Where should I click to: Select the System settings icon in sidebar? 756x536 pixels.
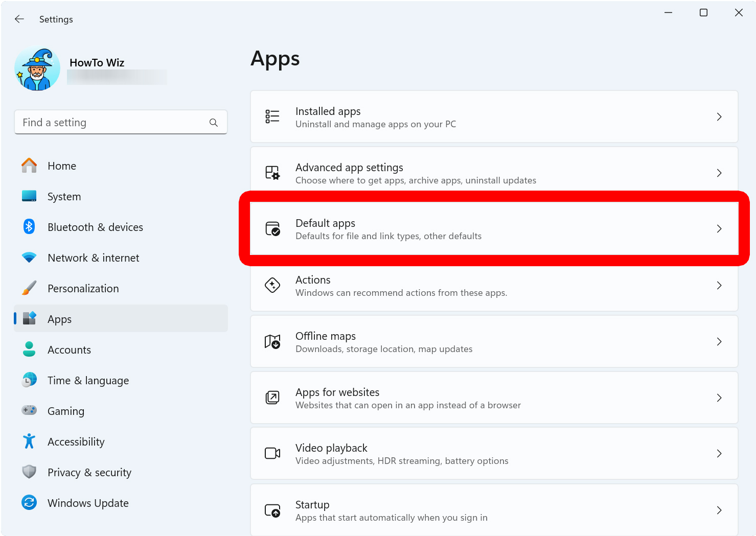[x=29, y=196]
